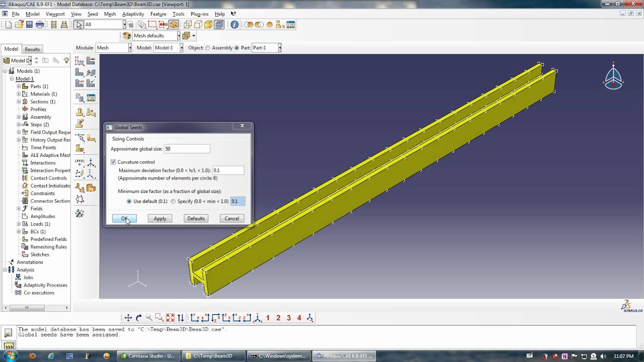Viewport: 644px width, 362px height.
Task: Click the Pan View icon
Action: click(x=128, y=318)
